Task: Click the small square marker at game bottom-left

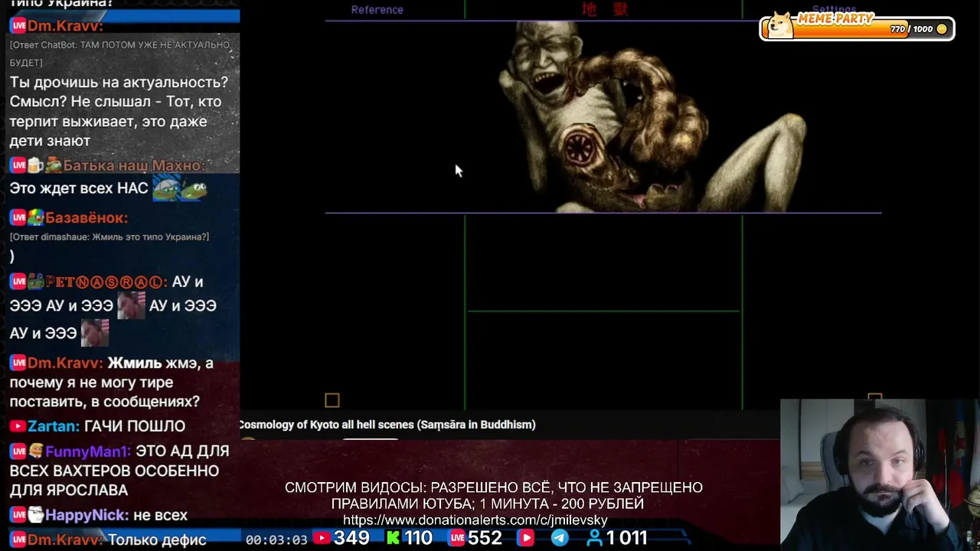Action: [x=332, y=400]
